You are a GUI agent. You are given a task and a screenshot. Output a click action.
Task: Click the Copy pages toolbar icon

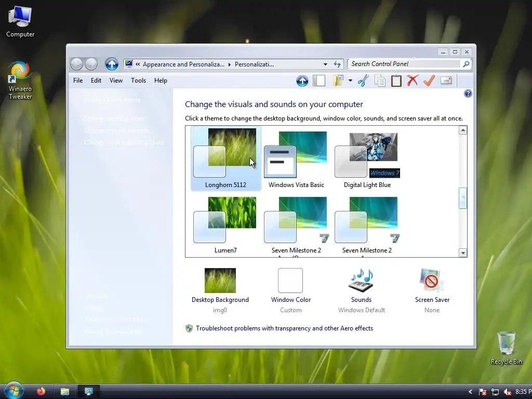click(380, 81)
